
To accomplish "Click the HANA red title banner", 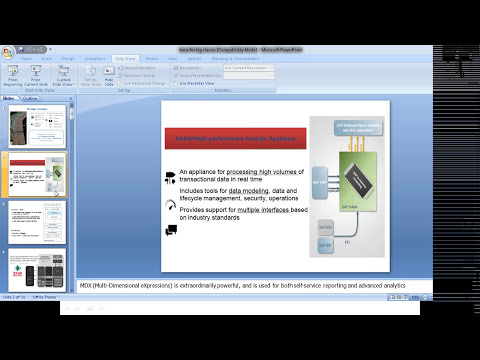I will point(235,138).
